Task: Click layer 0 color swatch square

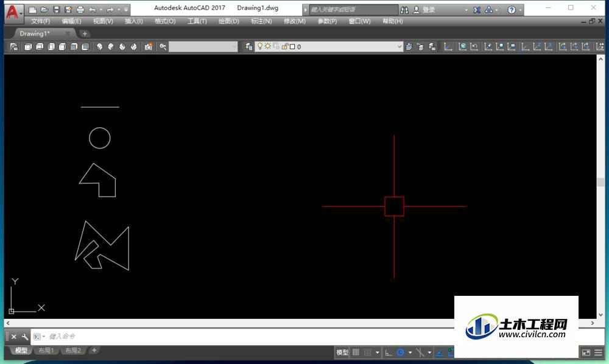Action: click(x=292, y=47)
